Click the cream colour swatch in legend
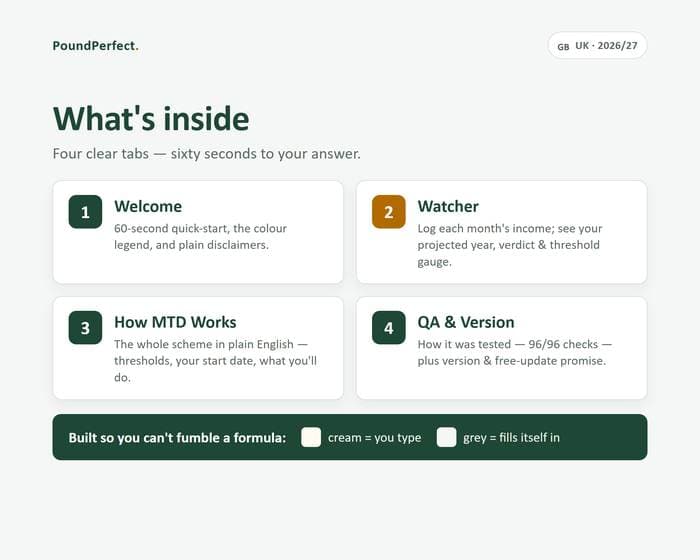The image size is (700, 560). pyautogui.click(x=311, y=437)
